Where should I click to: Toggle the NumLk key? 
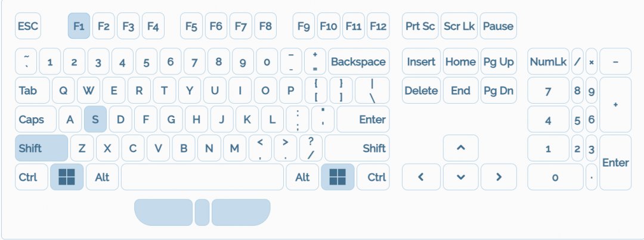pyautogui.click(x=548, y=61)
